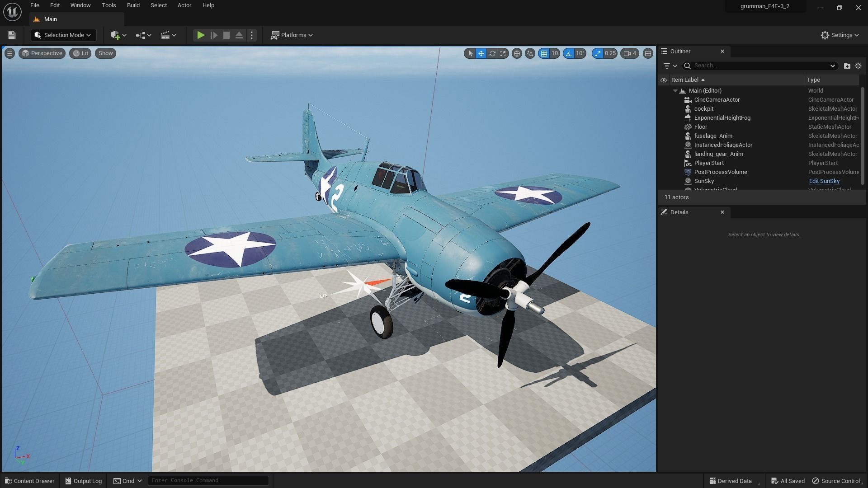Open the Content Drawer

30,481
